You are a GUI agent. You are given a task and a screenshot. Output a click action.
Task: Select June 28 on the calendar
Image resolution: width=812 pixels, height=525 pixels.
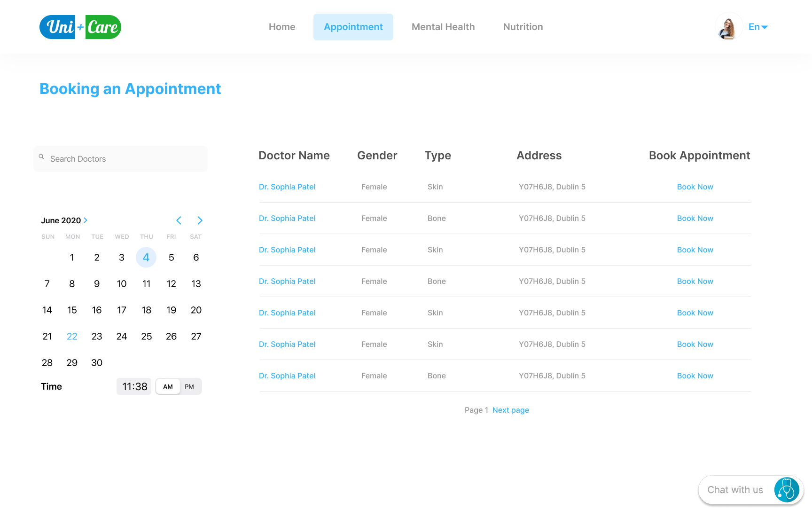coord(47,363)
